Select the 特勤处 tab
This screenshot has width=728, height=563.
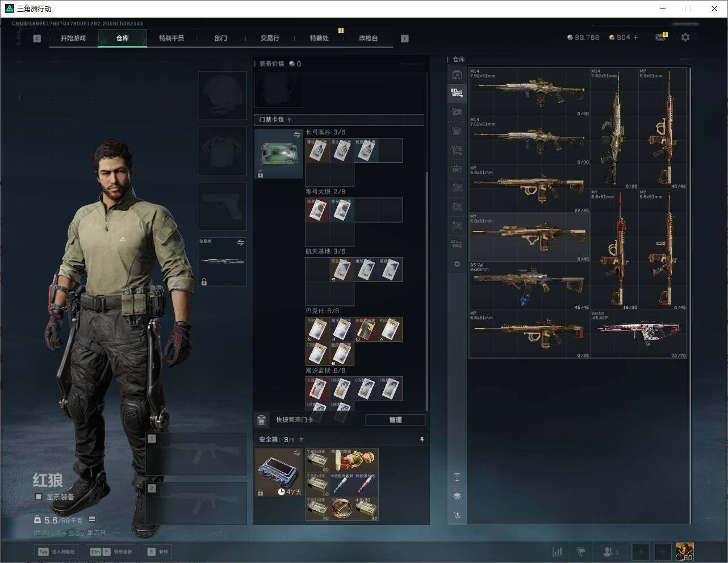click(319, 38)
